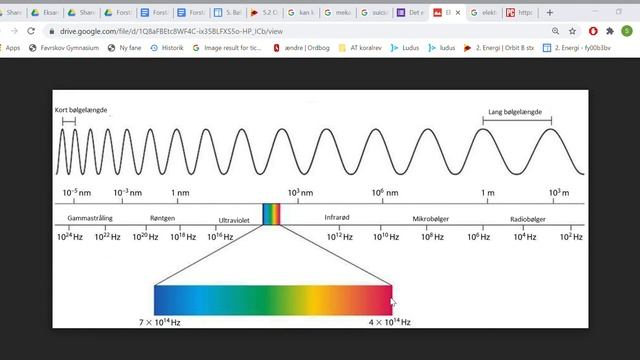Open the 'ændre | Ordbog' bookmark
The height and width of the screenshot is (360, 640).
[x=301, y=48]
